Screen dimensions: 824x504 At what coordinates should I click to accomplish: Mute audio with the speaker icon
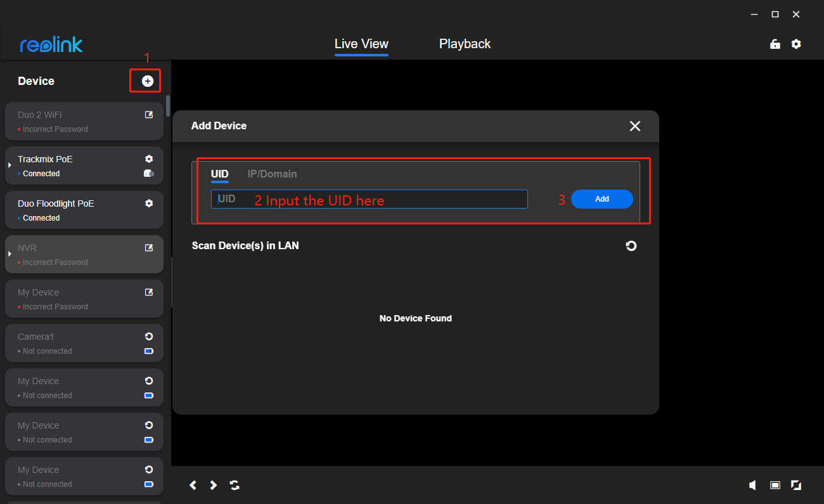pyautogui.click(x=752, y=485)
